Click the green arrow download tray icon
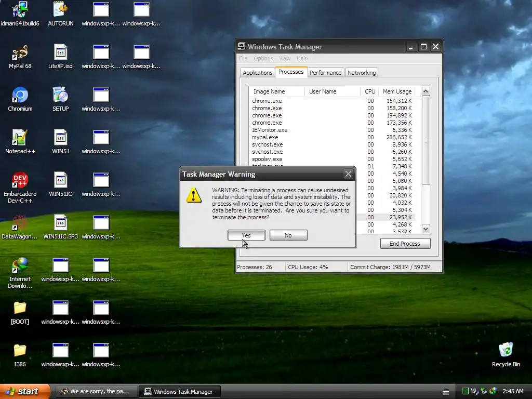The image size is (532, 399). (484, 391)
